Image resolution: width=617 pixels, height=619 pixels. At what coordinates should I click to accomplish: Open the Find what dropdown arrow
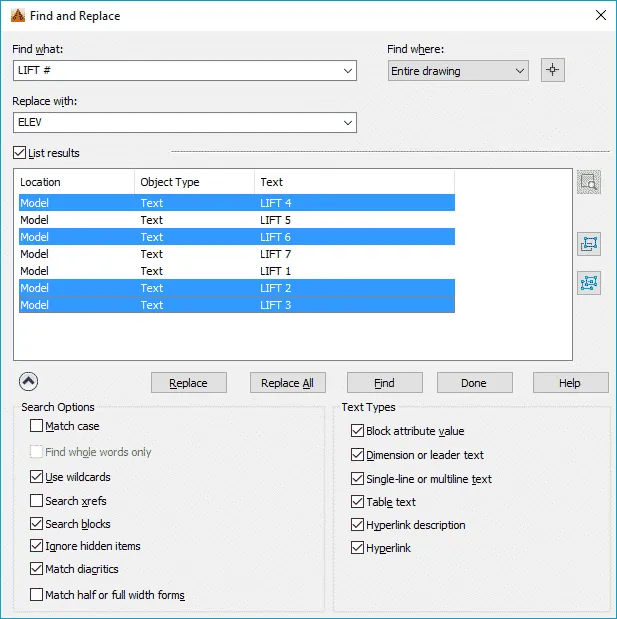347,71
